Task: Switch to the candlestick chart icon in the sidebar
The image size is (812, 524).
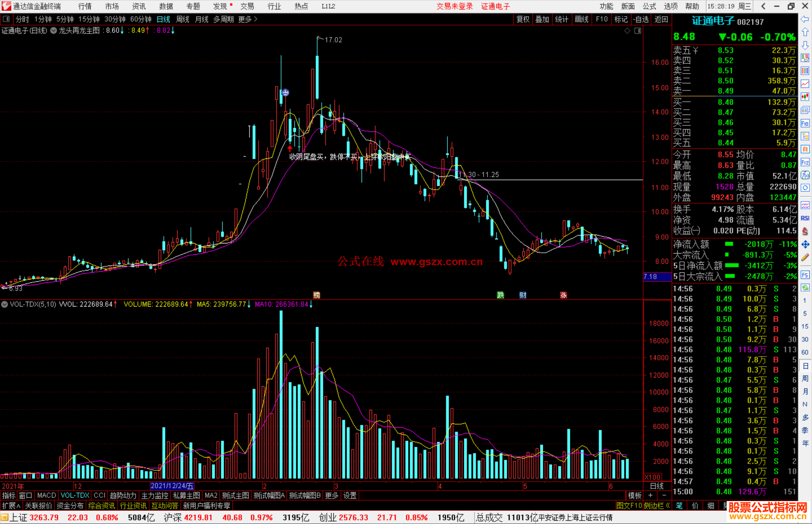Action: click(x=805, y=97)
